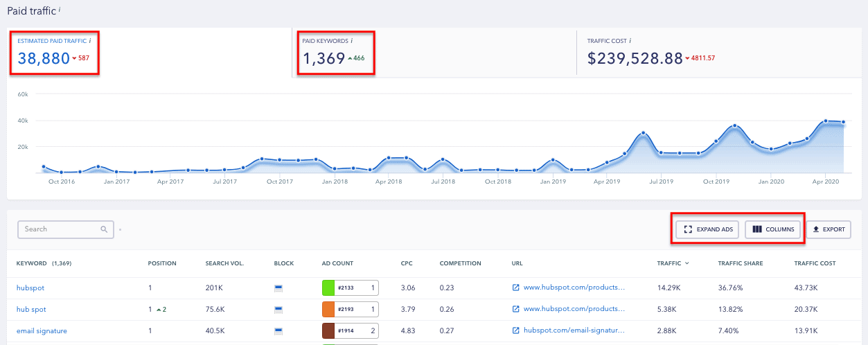Open the hubspot keyword link
This screenshot has height=345, width=868.
point(30,287)
